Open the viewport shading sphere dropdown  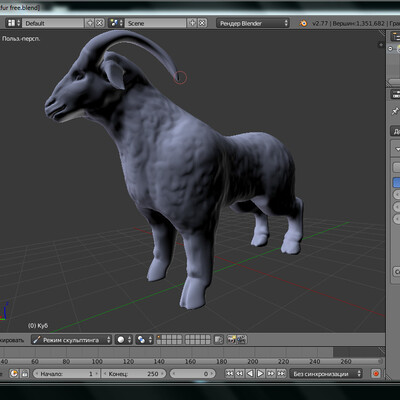(124, 340)
